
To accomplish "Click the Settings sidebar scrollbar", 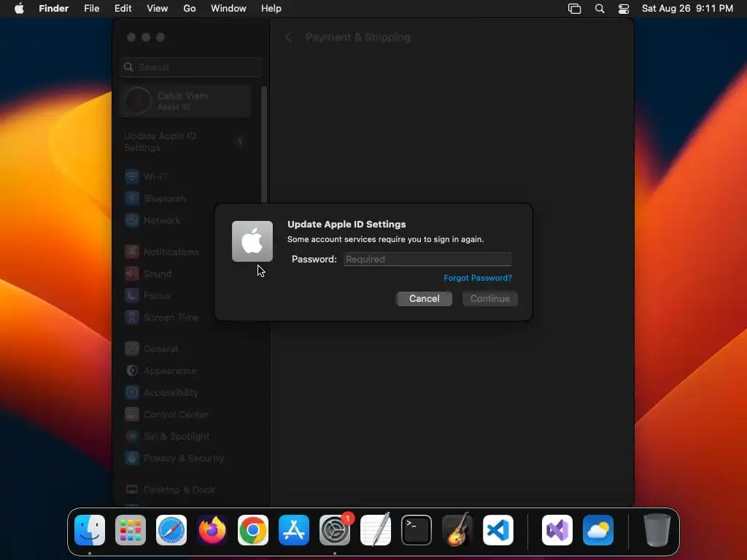I will coord(264,145).
